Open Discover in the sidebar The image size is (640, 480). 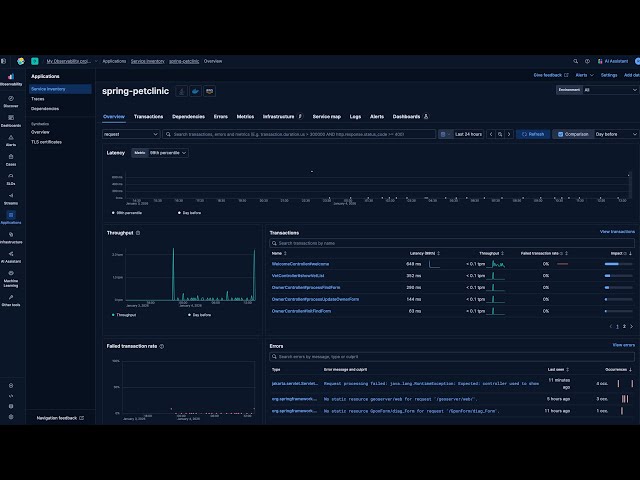[11, 101]
